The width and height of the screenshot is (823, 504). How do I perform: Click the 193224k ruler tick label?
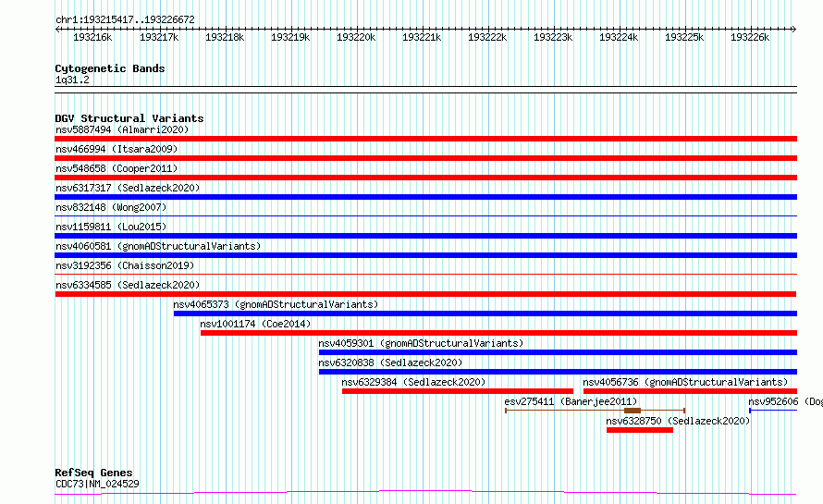click(x=619, y=37)
